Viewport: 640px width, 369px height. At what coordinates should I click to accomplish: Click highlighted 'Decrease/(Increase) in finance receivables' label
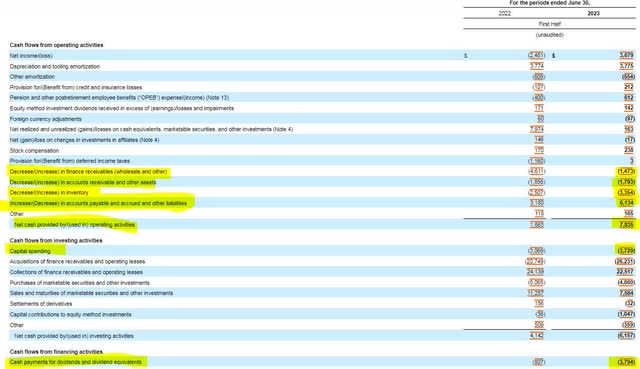click(x=89, y=171)
